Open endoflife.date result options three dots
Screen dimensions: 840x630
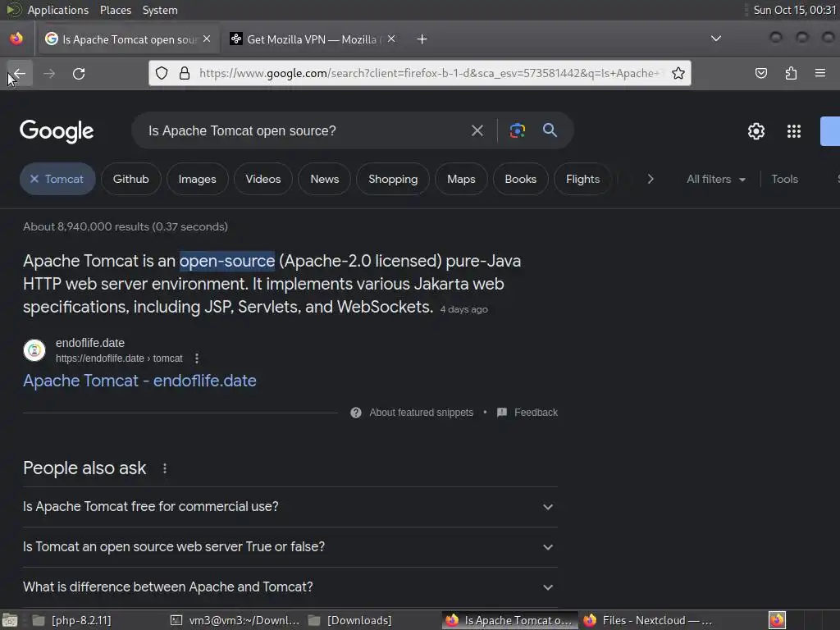tap(197, 358)
